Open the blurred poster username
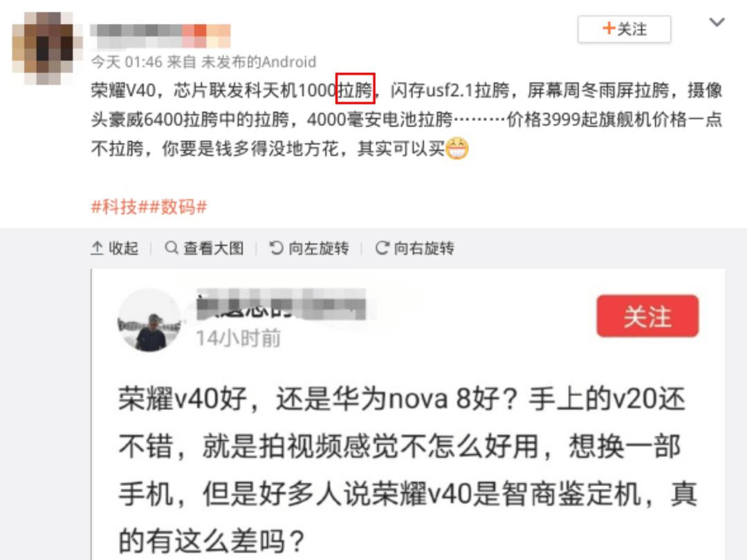The height and width of the screenshot is (560, 747). (160, 36)
